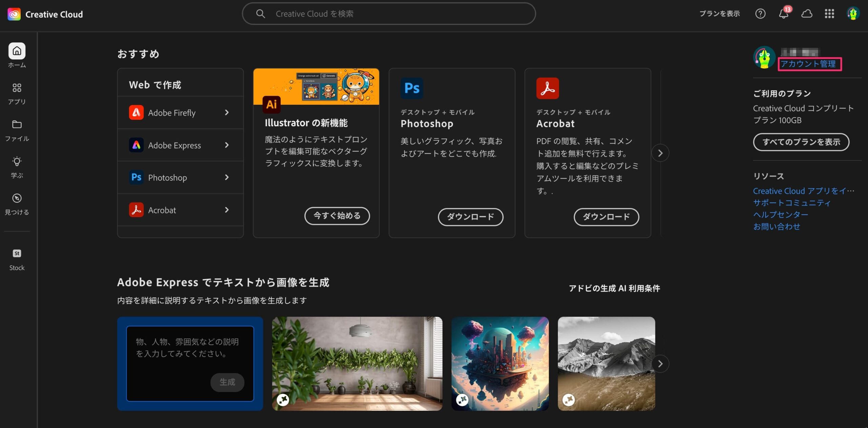Expand the Adobe Express row chevron

tap(227, 145)
